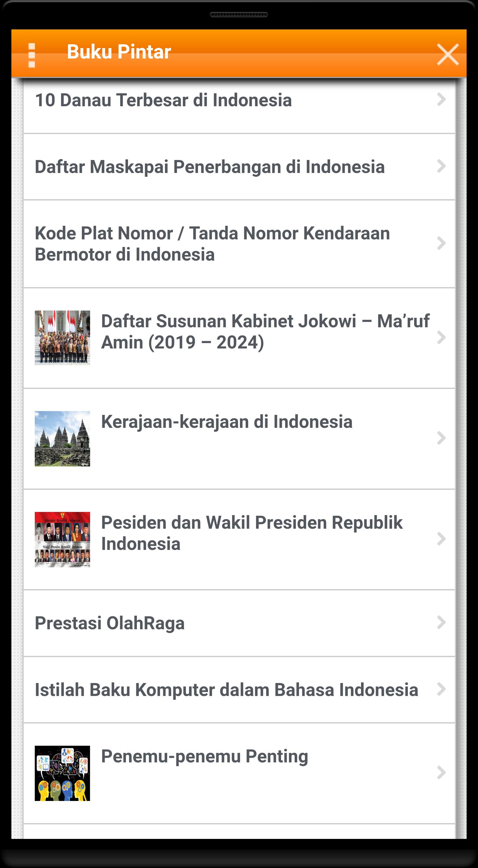Tap the Kabinet Jokowi group photo thumbnail
The width and height of the screenshot is (478, 868).
coord(62,338)
